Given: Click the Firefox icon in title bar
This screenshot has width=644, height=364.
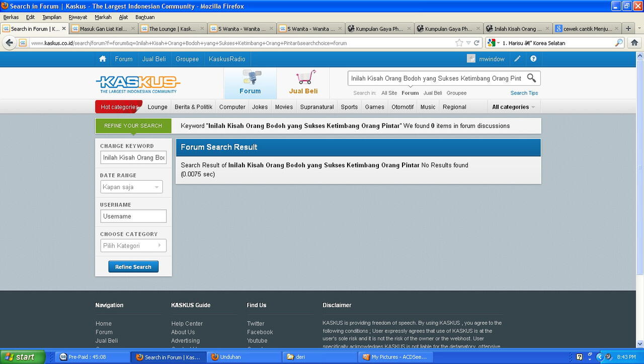Looking at the screenshot, I should coord(5,6).
